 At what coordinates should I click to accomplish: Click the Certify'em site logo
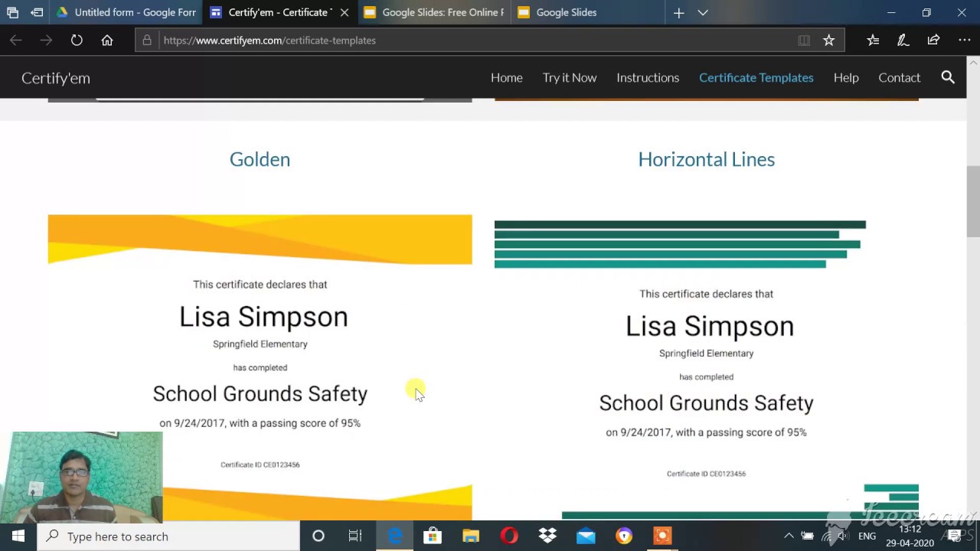pyautogui.click(x=56, y=78)
